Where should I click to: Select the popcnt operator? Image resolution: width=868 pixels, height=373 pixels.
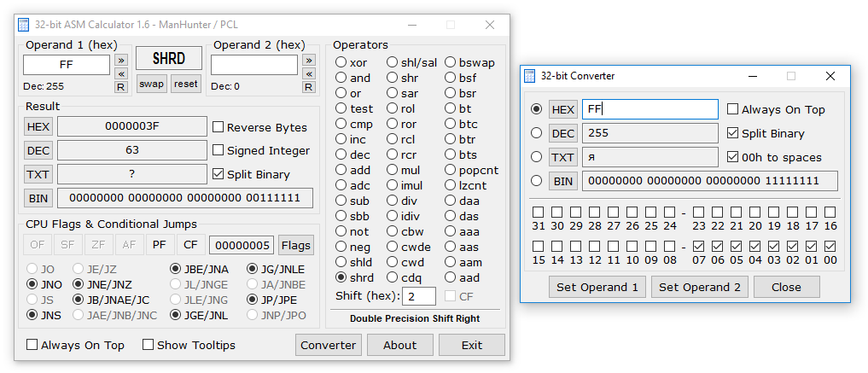coord(450,170)
